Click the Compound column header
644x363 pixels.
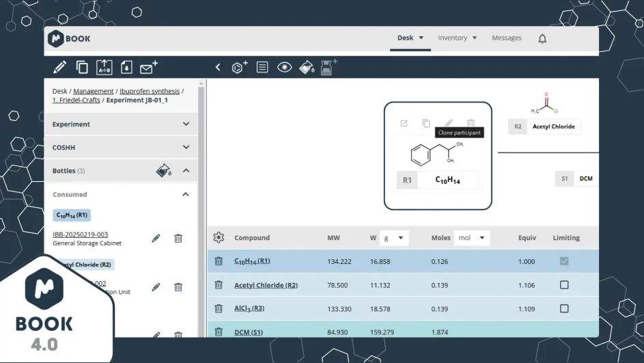pos(252,238)
